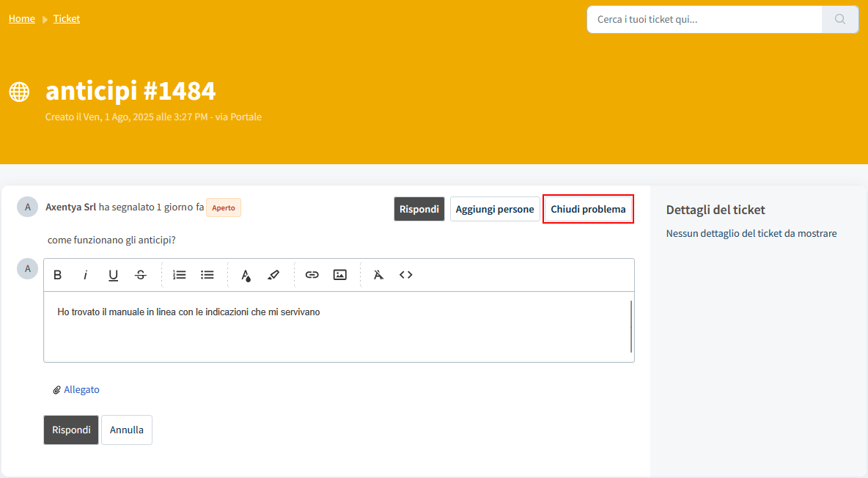Insert an image into reply

pyautogui.click(x=340, y=275)
